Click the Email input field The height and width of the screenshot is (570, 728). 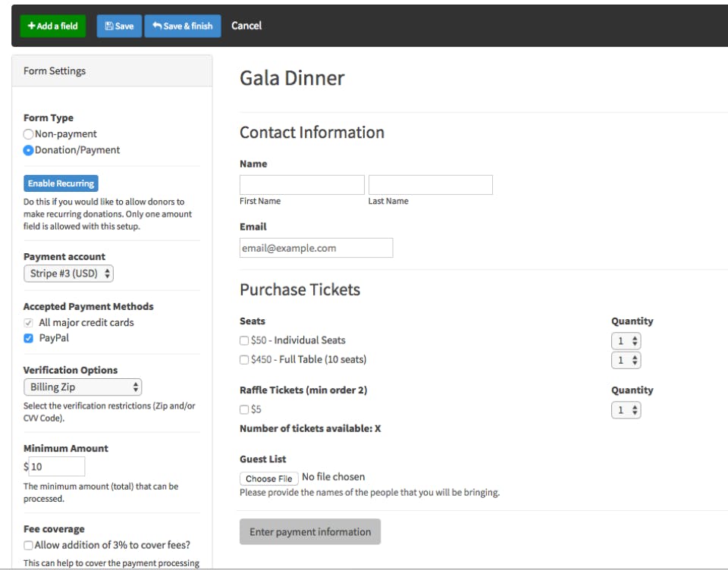click(316, 248)
